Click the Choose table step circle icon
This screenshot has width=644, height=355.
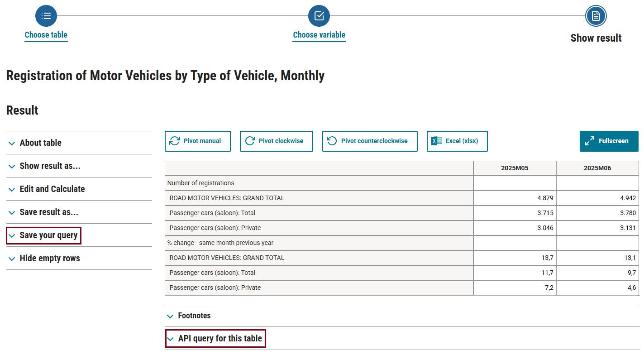(46, 16)
